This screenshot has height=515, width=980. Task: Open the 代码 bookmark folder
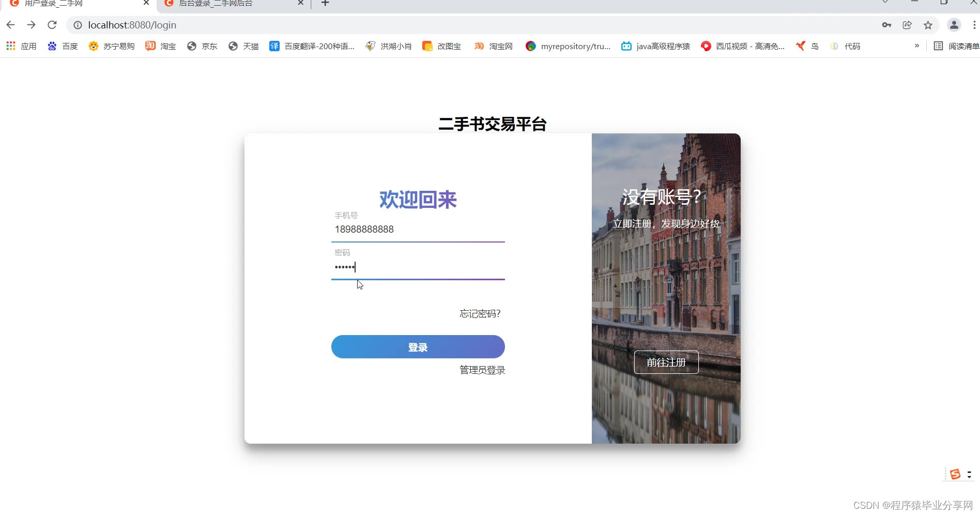point(845,46)
